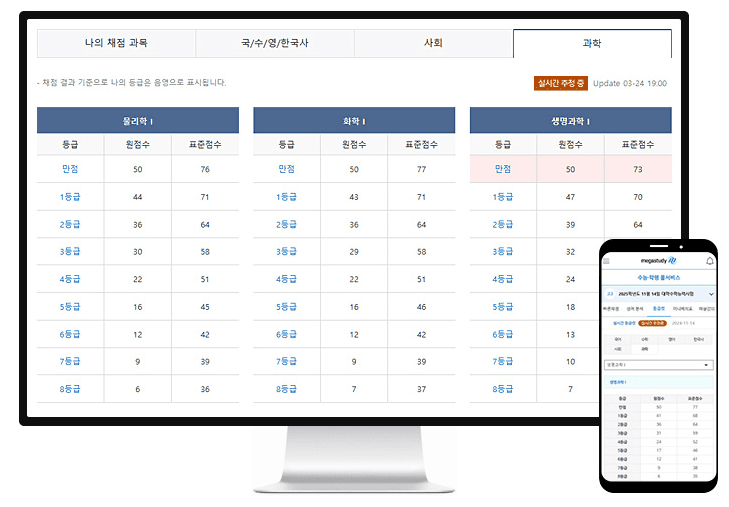Tap the megastudy logo on the phone

[659, 261]
